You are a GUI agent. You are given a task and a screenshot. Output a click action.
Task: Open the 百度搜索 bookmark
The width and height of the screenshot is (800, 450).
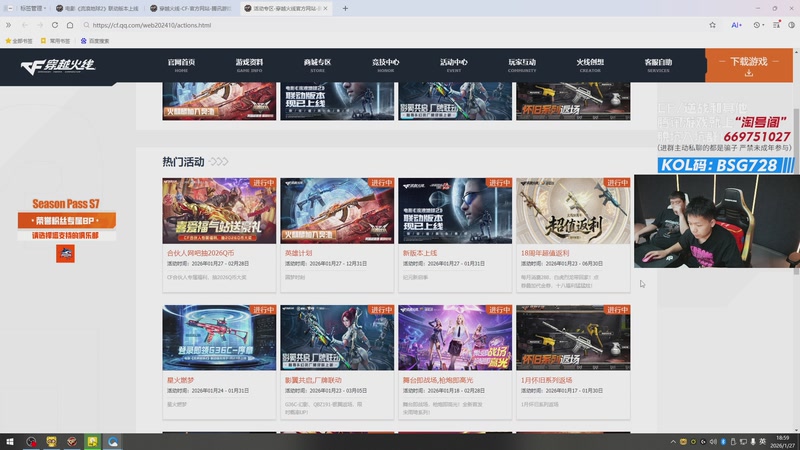pyautogui.click(x=95, y=41)
